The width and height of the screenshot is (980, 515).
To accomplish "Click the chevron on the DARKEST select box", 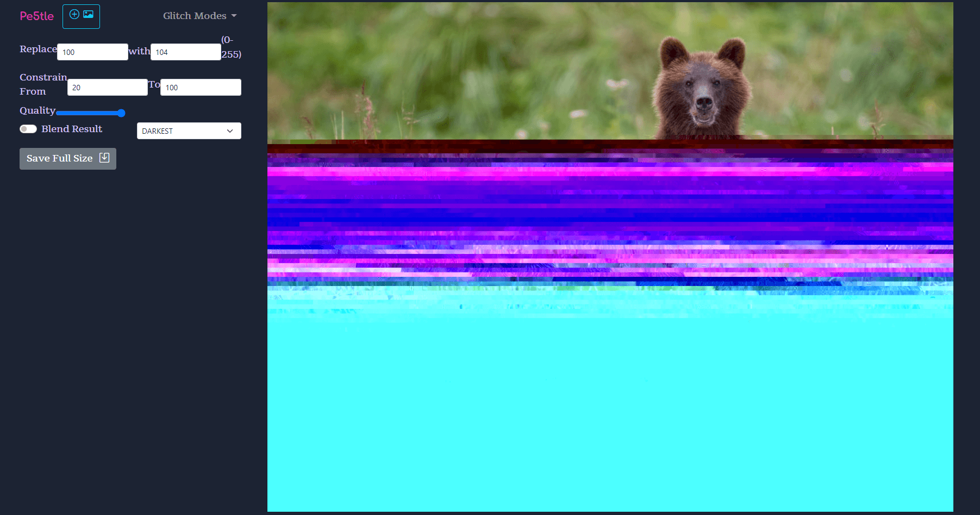I will click(x=230, y=131).
